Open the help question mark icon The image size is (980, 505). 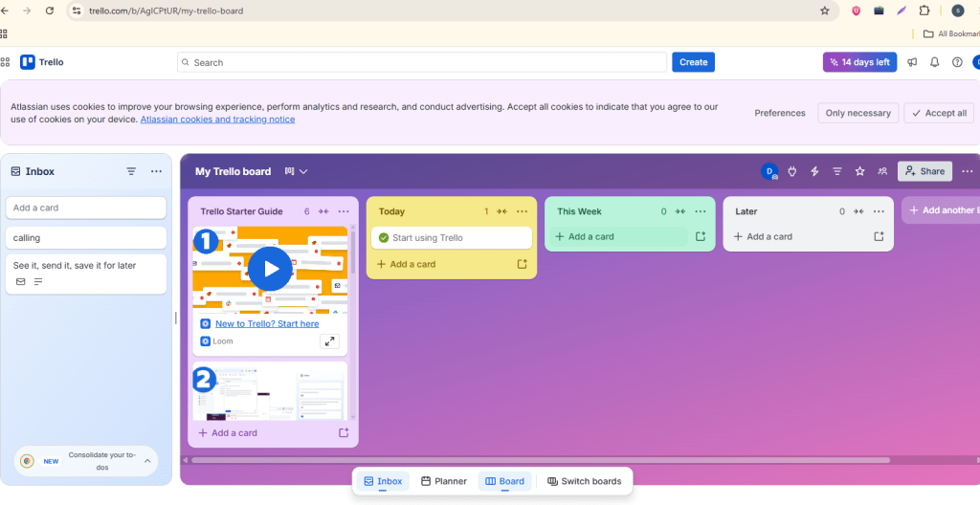(x=957, y=62)
